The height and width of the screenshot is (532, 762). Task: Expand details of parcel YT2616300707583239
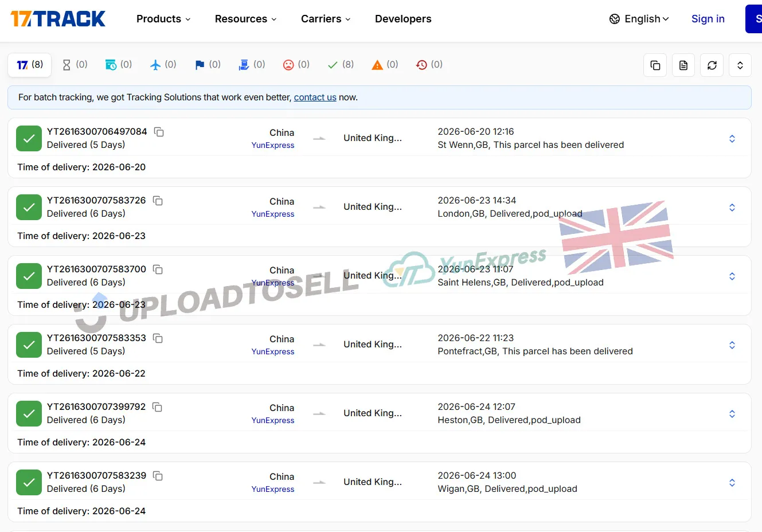[x=732, y=483]
